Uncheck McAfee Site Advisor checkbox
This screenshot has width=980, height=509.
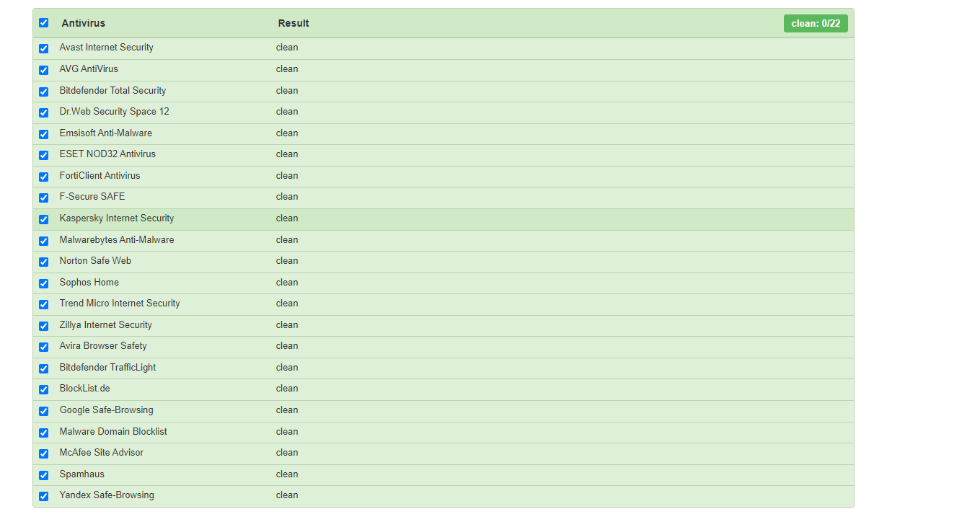(43, 453)
